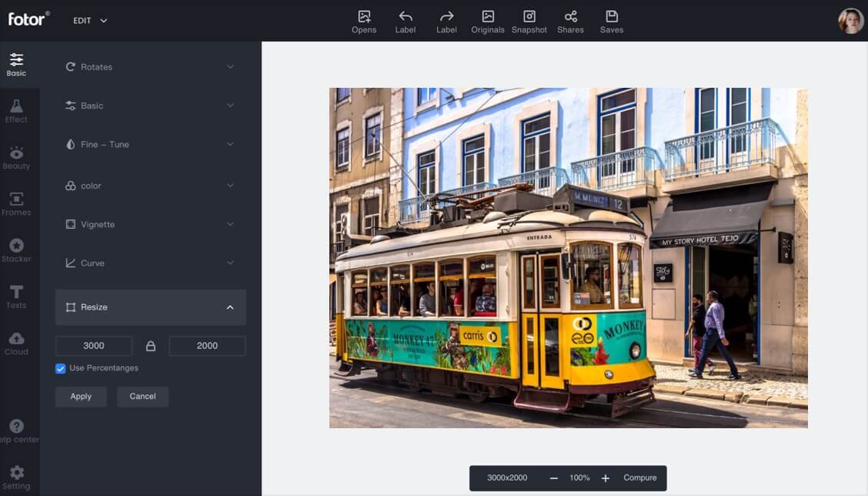This screenshot has width=868, height=496.
Task: Collapse the Resize section chevron
Action: point(230,307)
